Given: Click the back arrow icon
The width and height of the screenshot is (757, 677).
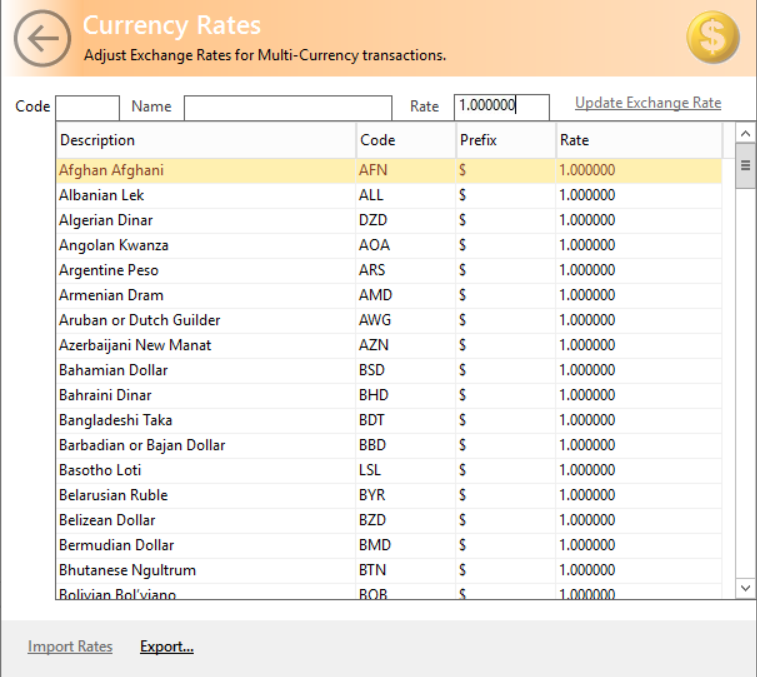Looking at the screenshot, I should tap(42, 38).
